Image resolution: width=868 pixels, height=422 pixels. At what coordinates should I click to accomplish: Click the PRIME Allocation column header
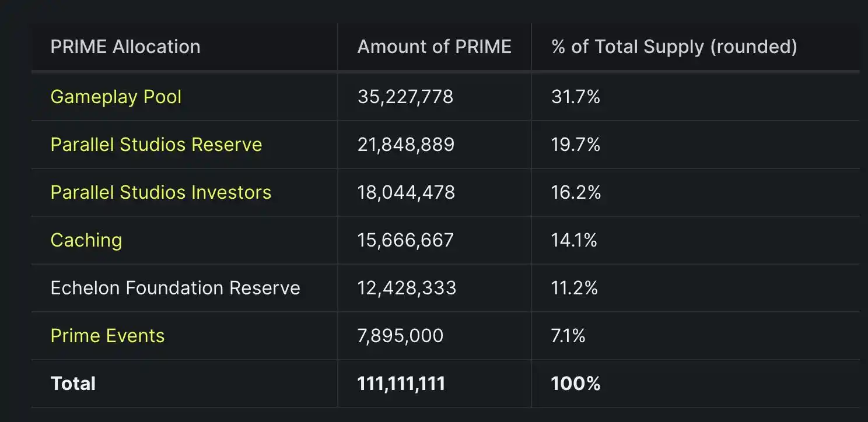[x=125, y=47]
